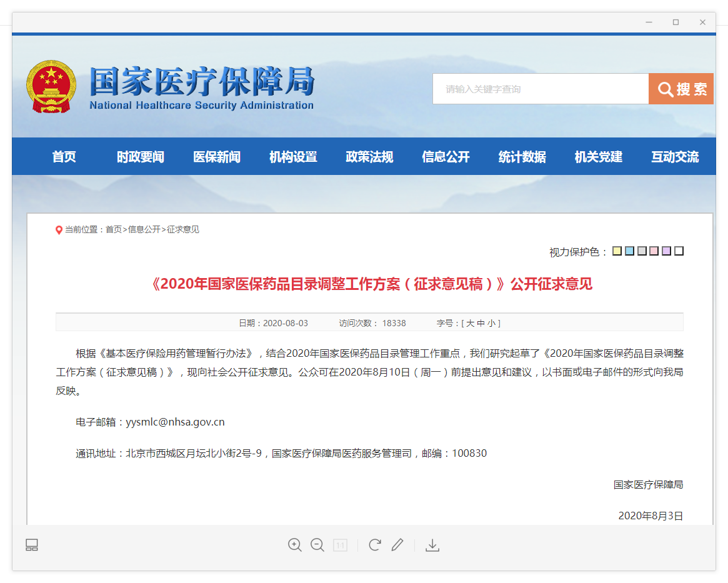Click the date text 日期：2020-08-03
This screenshot has height=583, width=728.
pyautogui.click(x=273, y=323)
